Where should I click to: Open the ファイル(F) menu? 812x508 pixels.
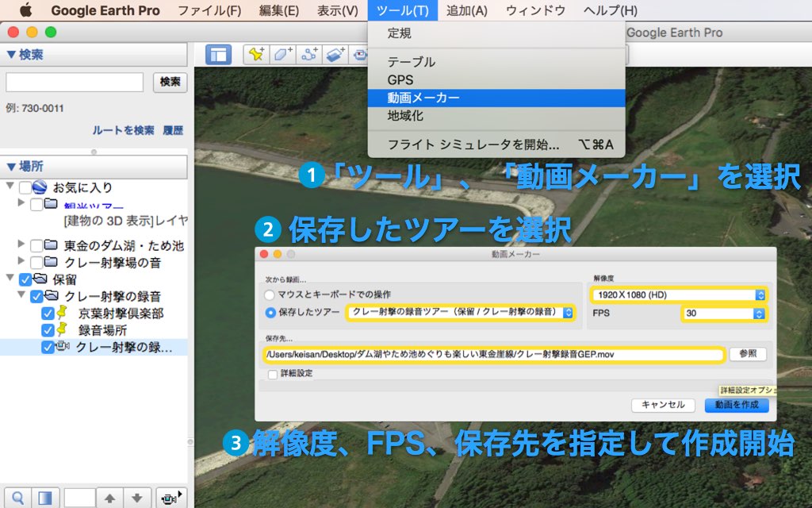[x=209, y=10]
